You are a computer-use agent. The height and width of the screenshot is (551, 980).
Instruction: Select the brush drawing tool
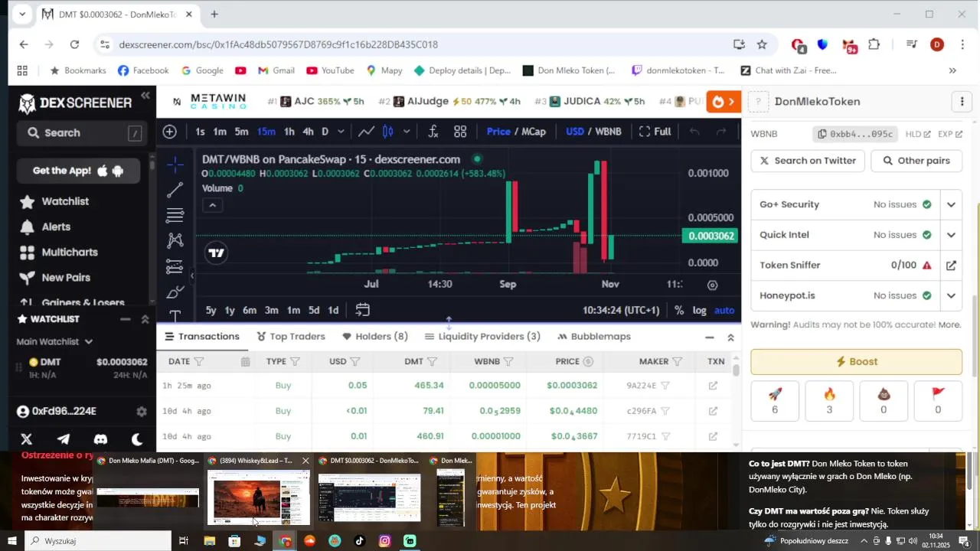[175, 292]
